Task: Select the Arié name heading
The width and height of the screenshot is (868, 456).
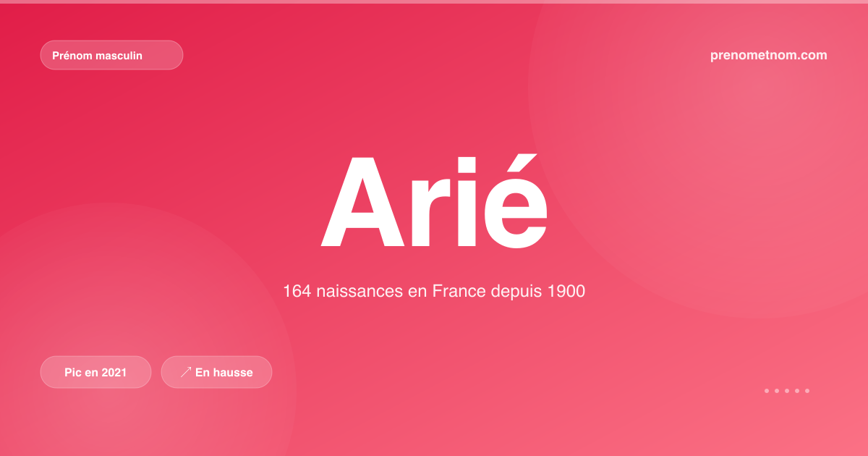Action: [434, 200]
